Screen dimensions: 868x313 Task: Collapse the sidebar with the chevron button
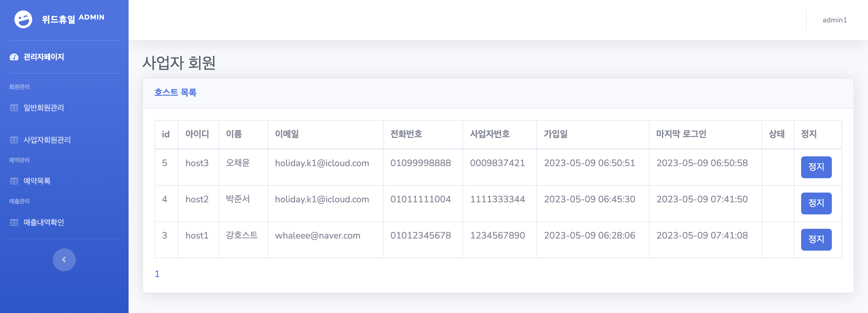tap(64, 260)
